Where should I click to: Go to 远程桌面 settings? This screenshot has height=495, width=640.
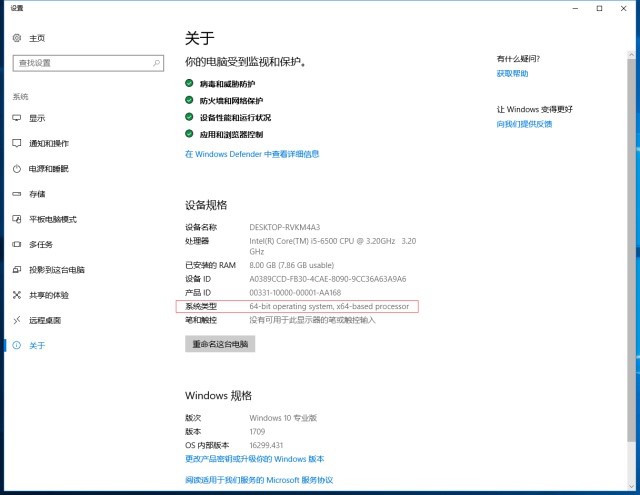click(x=45, y=320)
